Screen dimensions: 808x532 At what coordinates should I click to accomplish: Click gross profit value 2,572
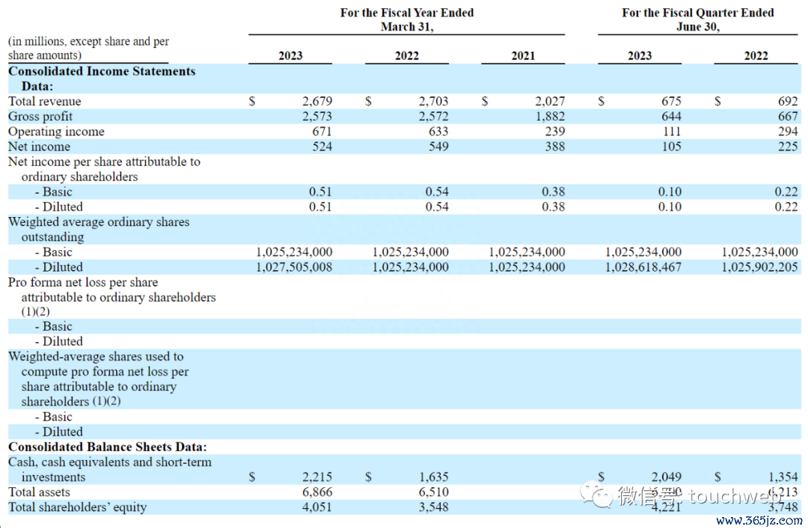[433, 117]
